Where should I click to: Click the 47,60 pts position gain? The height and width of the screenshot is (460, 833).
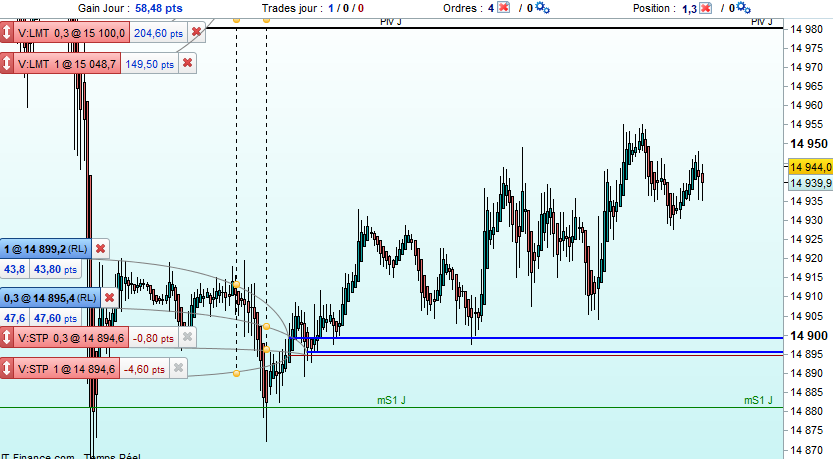56,318
